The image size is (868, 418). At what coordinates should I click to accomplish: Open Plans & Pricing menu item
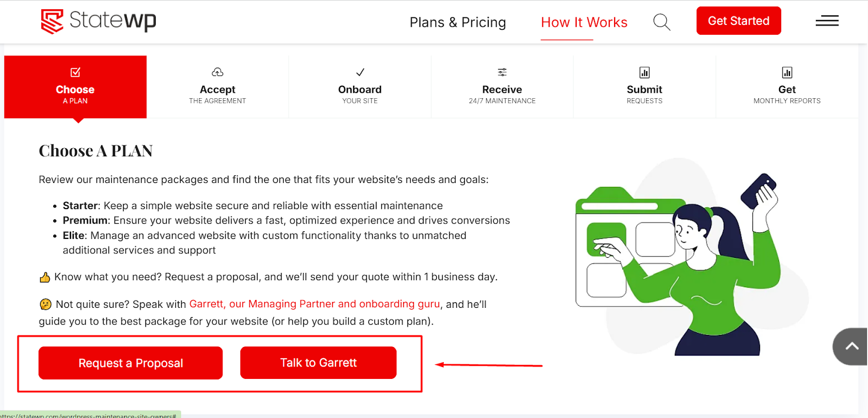[x=458, y=22]
